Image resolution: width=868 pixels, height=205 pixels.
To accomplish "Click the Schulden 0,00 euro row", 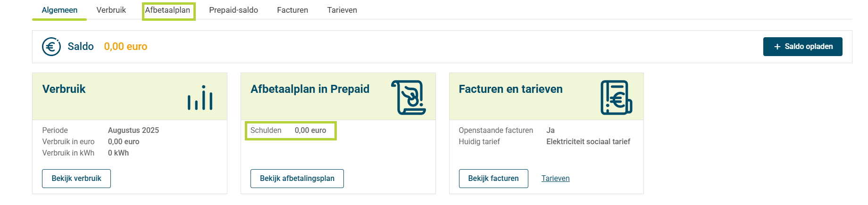I will (290, 131).
